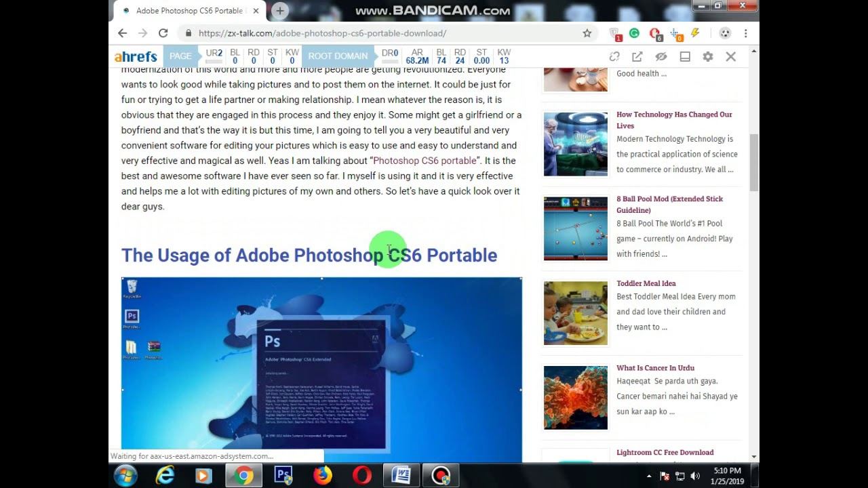The image size is (868, 488).
Task: Switch to Bandicam recorder in taskbar
Action: 441,476
